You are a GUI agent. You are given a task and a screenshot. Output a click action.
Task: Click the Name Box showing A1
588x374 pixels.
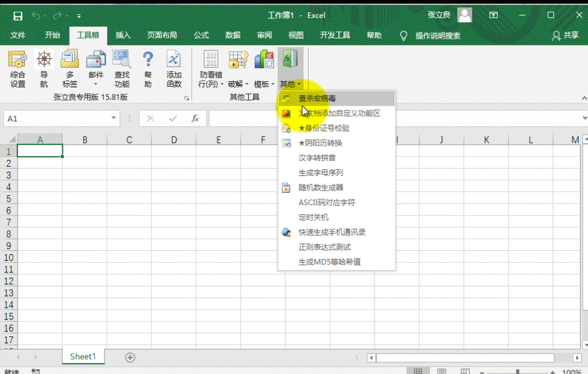pyautogui.click(x=55, y=119)
